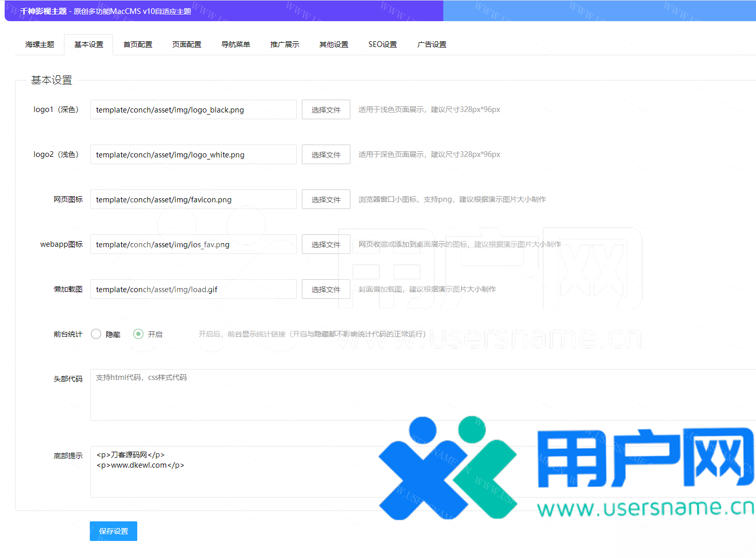The width and height of the screenshot is (756, 558).
Task: Switch to the SEO设置 tab
Action: point(382,44)
